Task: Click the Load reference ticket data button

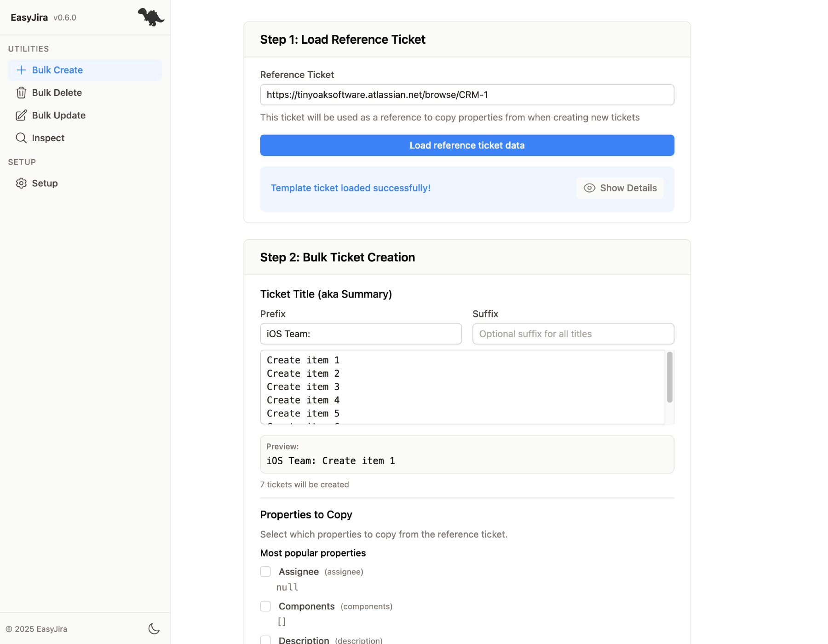Action: click(x=466, y=145)
